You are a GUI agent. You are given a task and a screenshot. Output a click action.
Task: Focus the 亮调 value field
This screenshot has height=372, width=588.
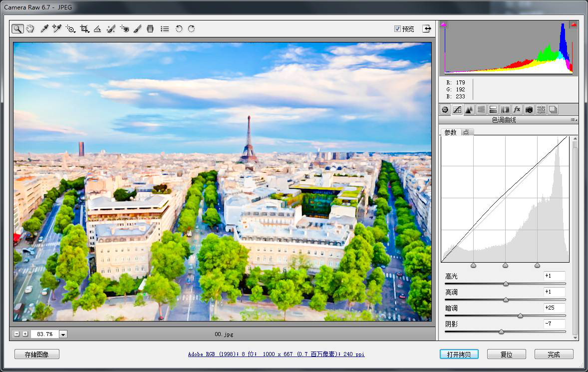(x=554, y=292)
